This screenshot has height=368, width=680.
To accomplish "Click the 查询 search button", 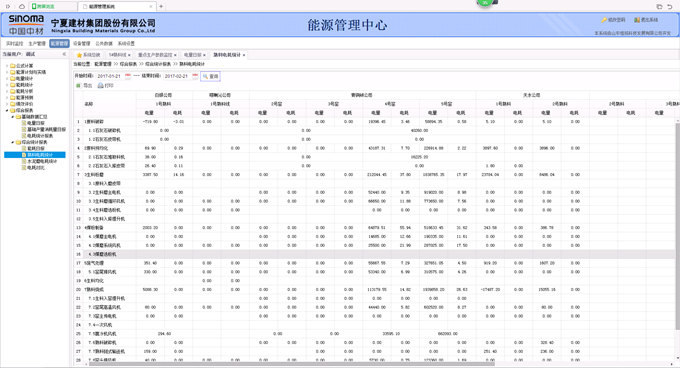I will pyautogui.click(x=211, y=76).
